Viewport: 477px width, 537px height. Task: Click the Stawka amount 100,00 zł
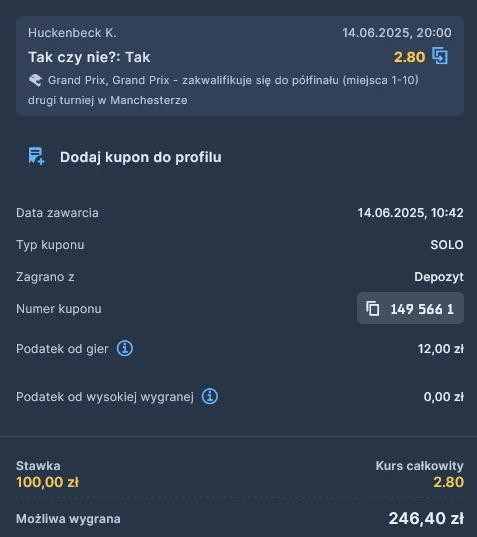(47, 482)
